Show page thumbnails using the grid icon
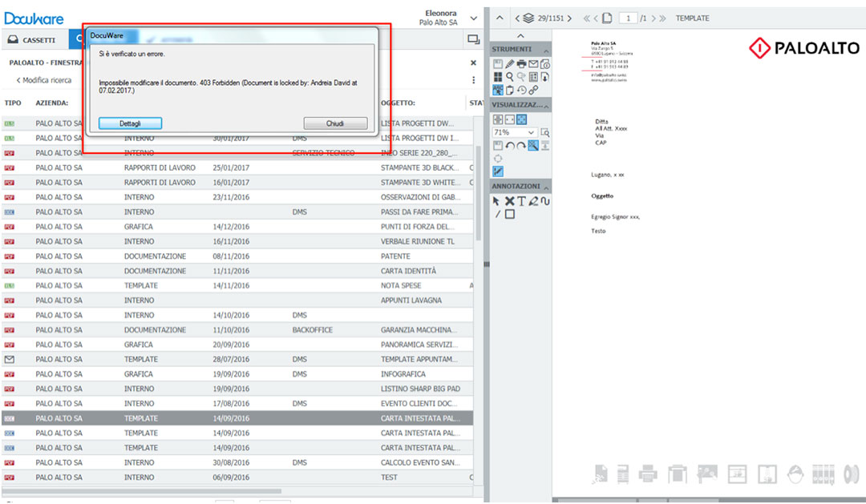Image resolution: width=866 pixels, height=504 pixels. pos(498,77)
